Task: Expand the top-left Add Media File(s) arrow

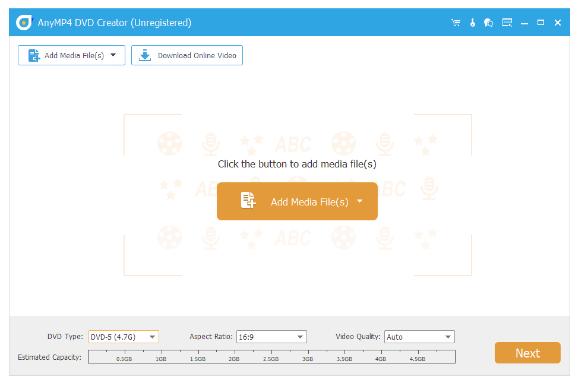Action: pos(113,55)
